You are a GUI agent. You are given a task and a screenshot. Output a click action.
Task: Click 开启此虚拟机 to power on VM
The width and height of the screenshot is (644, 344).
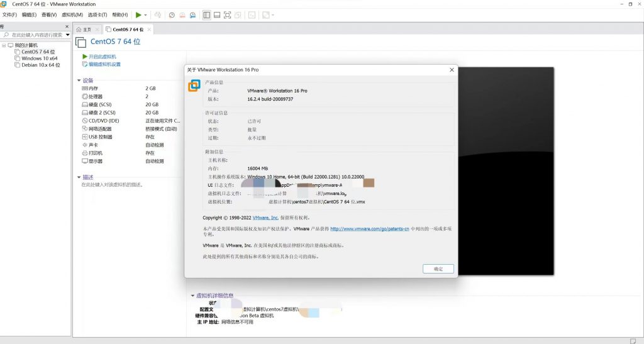(99, 57)
